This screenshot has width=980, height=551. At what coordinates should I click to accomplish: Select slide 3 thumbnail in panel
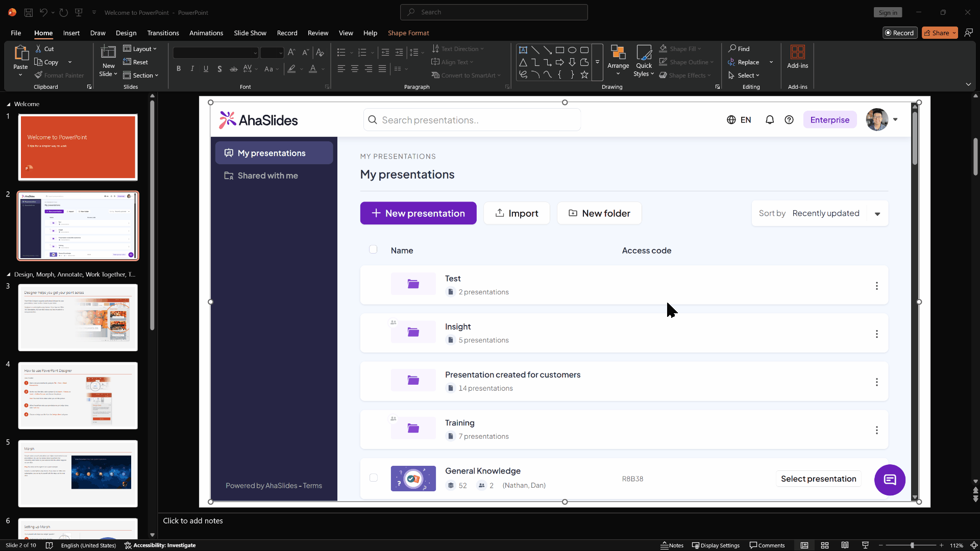(x=78, y=317)
